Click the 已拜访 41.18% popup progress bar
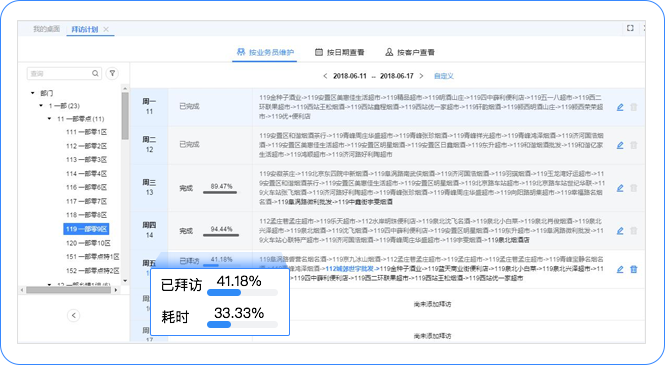Screen dimensions: 665x365 242,293
